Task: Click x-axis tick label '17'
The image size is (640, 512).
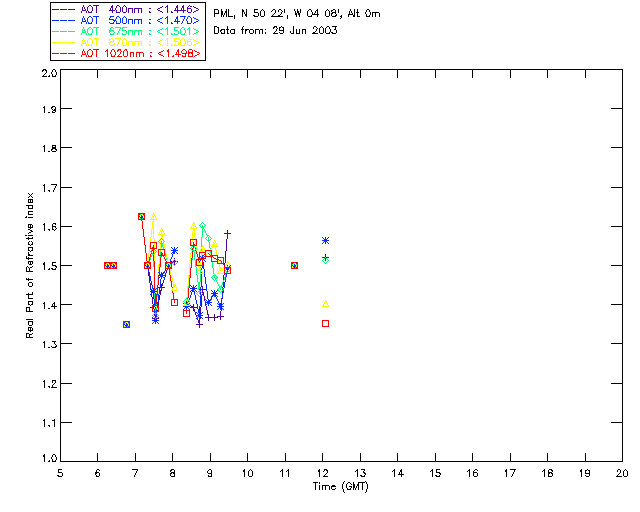Action: point(510,473)
